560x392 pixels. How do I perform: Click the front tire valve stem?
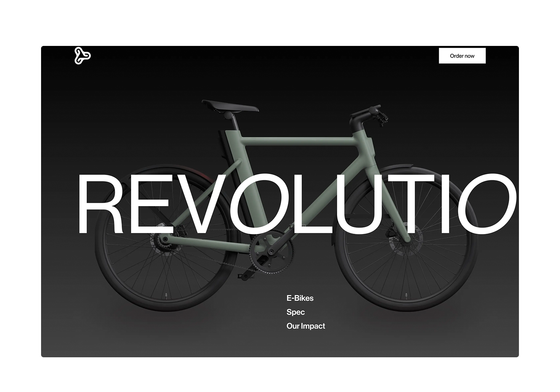pos(407,296)
